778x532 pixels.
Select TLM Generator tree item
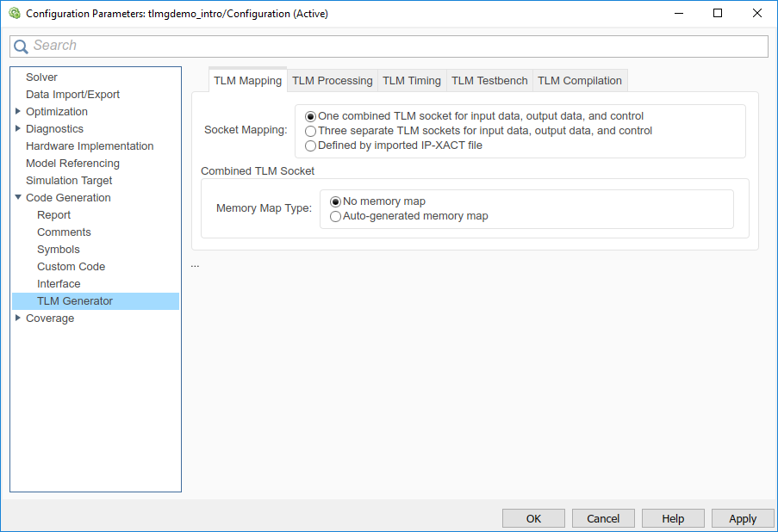coord(96,301)
